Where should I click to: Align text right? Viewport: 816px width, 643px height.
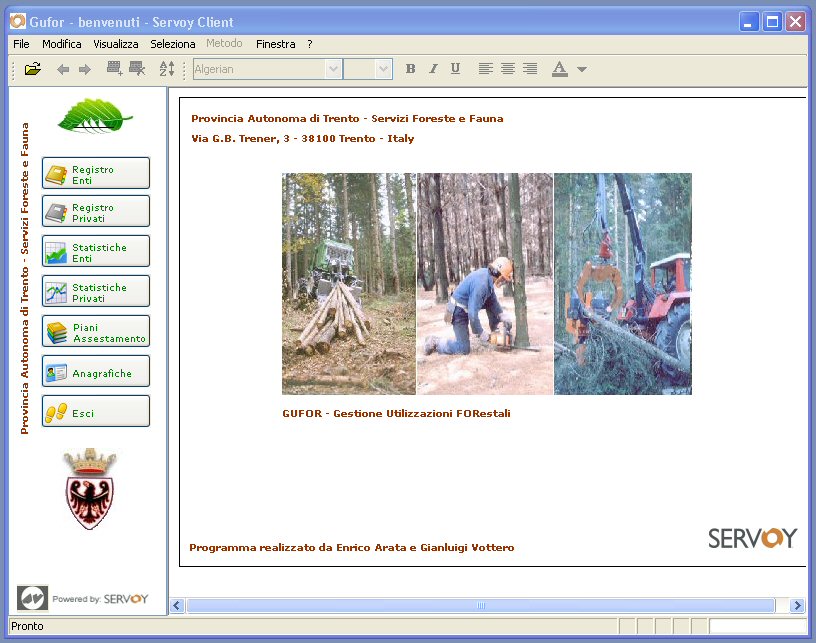coord(530,69)
